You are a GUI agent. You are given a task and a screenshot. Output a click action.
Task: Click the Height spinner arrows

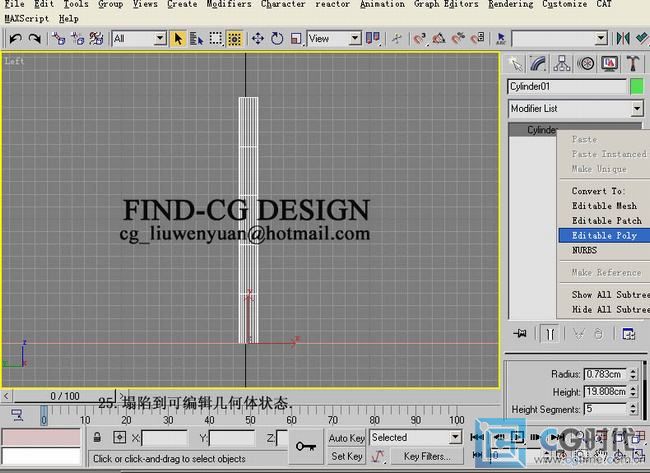633,391
